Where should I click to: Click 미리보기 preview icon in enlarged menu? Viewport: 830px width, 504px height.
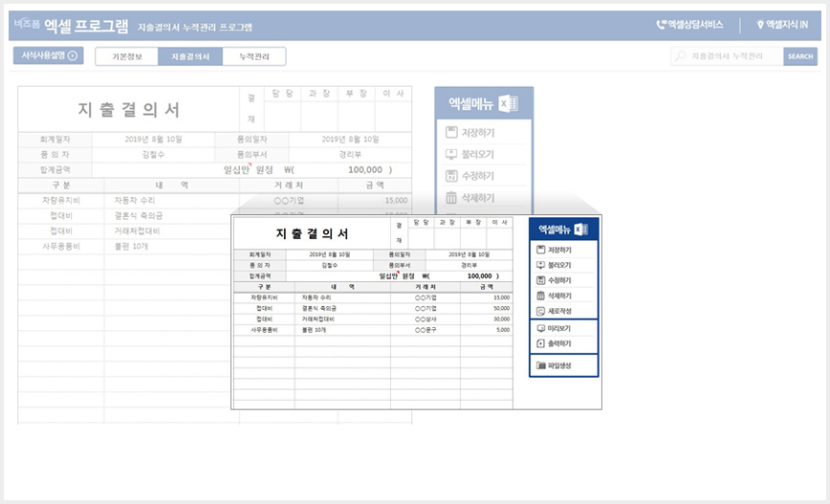[540, 328]
